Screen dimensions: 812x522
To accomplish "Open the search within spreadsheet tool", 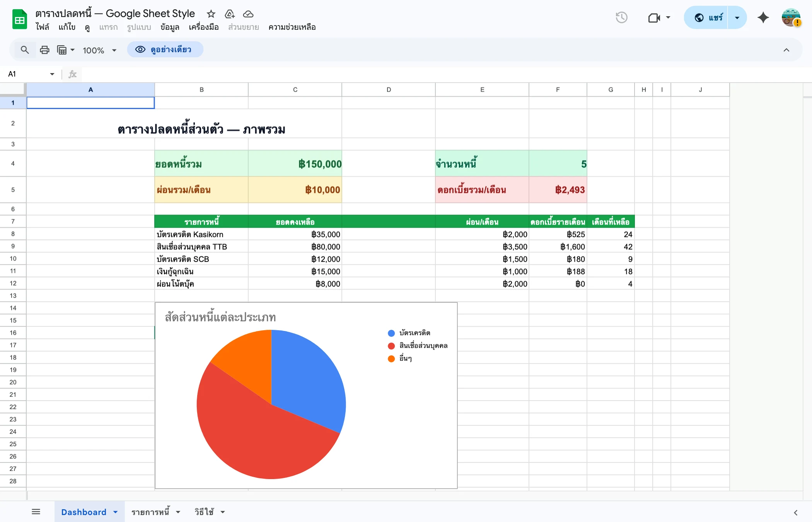I will pyautogui.click(x=25, y=49).
